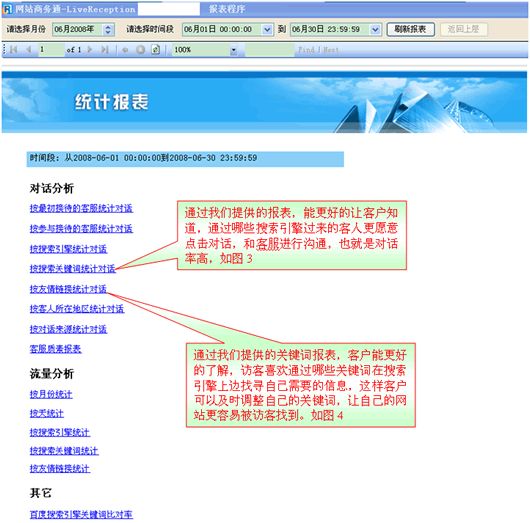Open the 100% zoom dropdown
This screenshot has width=530, height=523.
pyautogui.click(x=233, y=50)
